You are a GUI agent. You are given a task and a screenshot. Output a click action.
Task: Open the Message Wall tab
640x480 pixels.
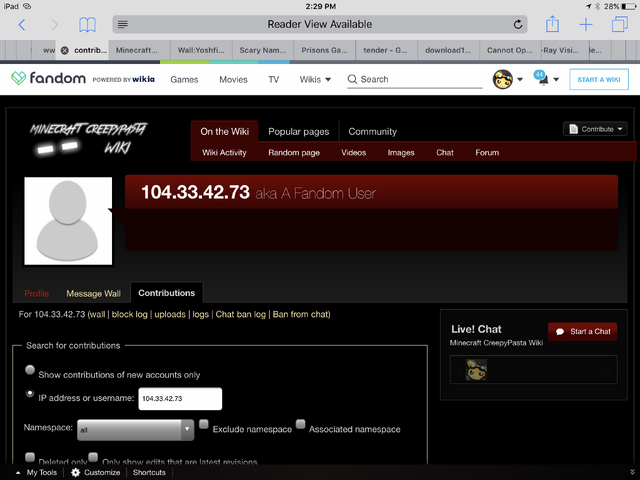[x=93, y=293]
